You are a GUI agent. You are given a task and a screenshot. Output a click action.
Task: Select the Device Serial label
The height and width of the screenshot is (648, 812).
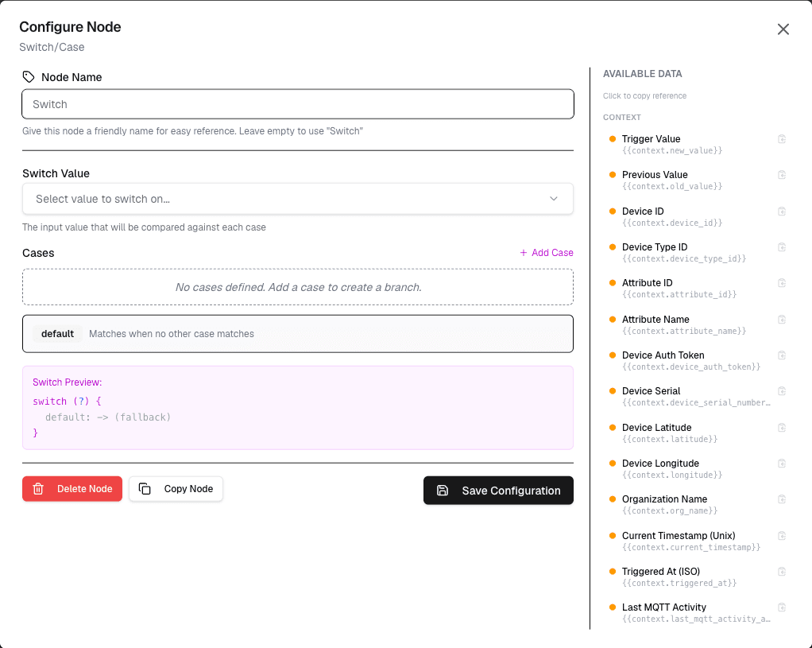click(x=651, y=391)
